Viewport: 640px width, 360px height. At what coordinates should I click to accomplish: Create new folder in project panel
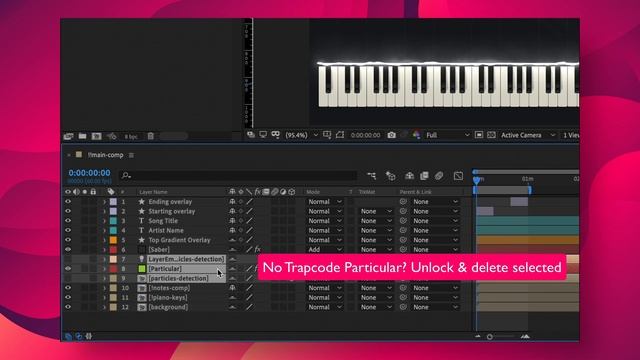click(82, 136)
